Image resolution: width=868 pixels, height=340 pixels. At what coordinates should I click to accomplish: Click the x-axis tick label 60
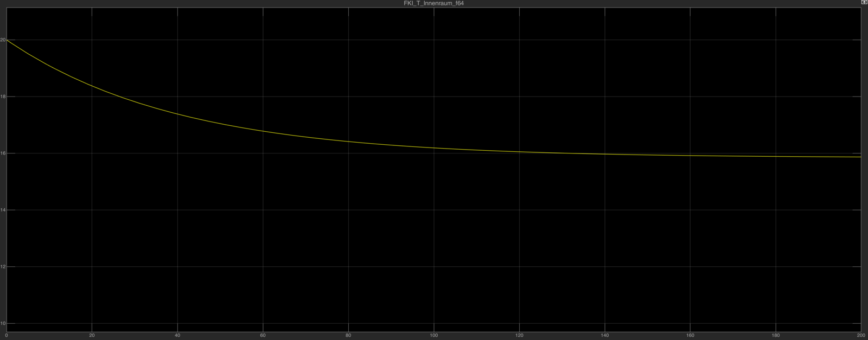pyautogui.click(x=263, y=335)
